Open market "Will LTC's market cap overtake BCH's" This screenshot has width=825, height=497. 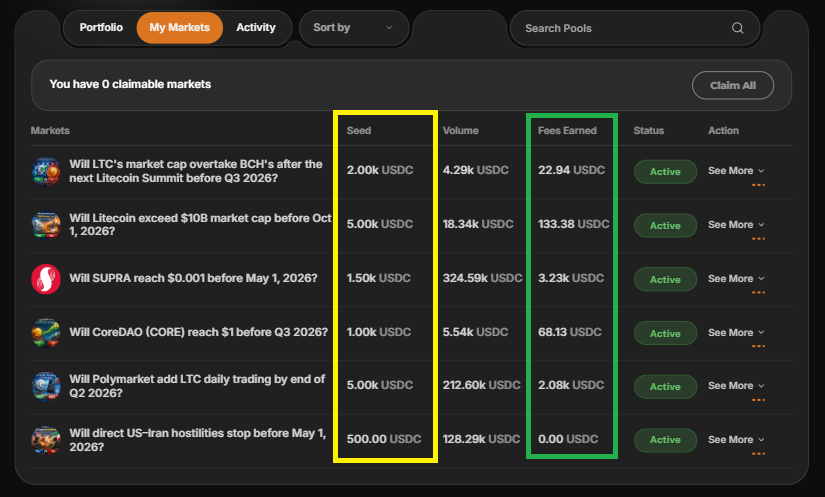(x=196, y=171)
